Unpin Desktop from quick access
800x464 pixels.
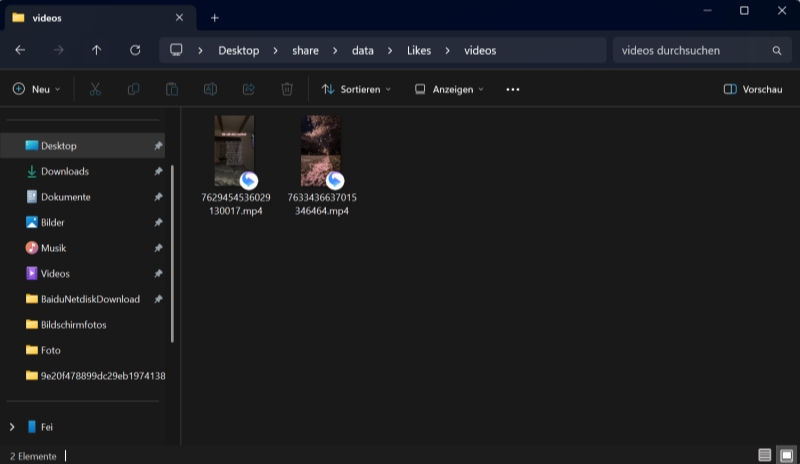point(158,146)
